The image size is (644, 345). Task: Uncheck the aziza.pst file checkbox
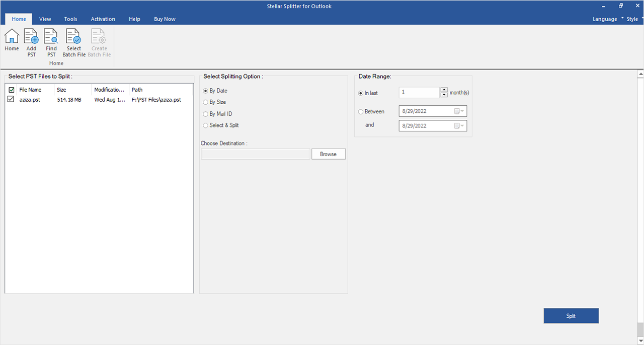(11, 100)
